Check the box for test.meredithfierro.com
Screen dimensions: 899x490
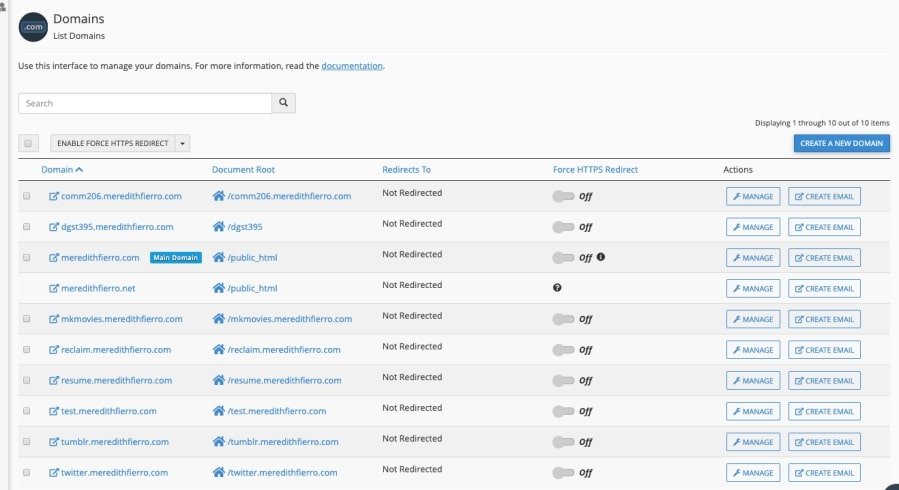pyautogui.click(x=26, y=411)
